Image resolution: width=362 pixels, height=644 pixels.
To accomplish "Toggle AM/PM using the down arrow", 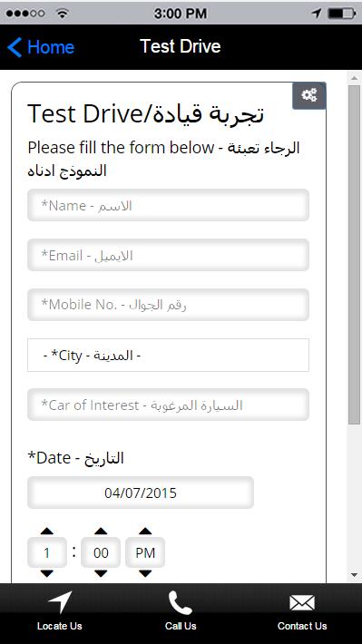I will click(145, 573).
